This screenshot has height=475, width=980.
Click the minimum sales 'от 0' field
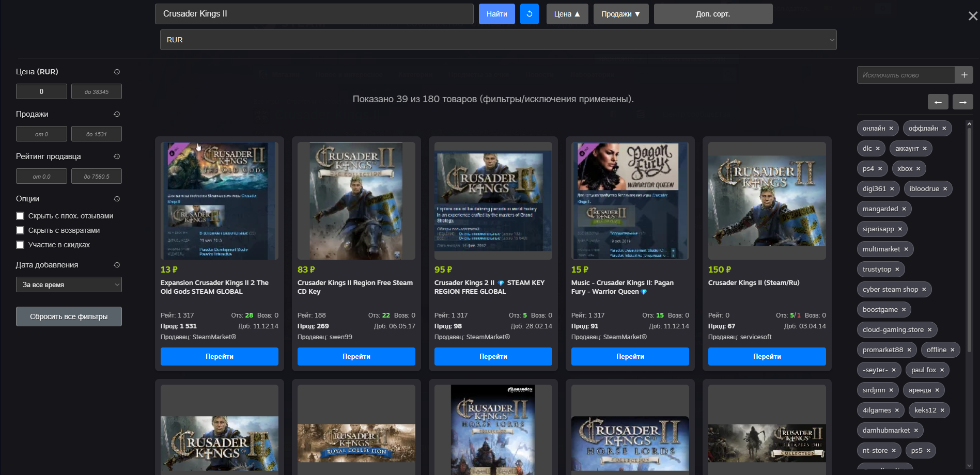[x=41, y=134]
